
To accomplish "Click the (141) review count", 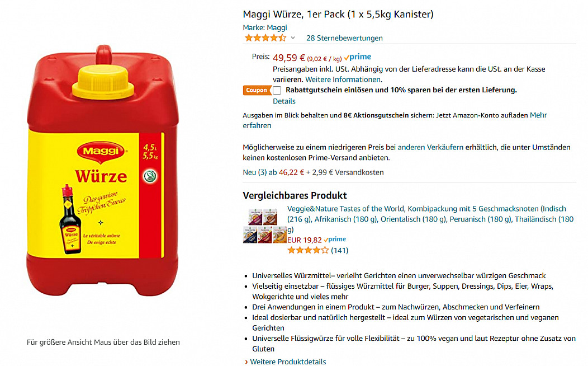I will [339, 250].
